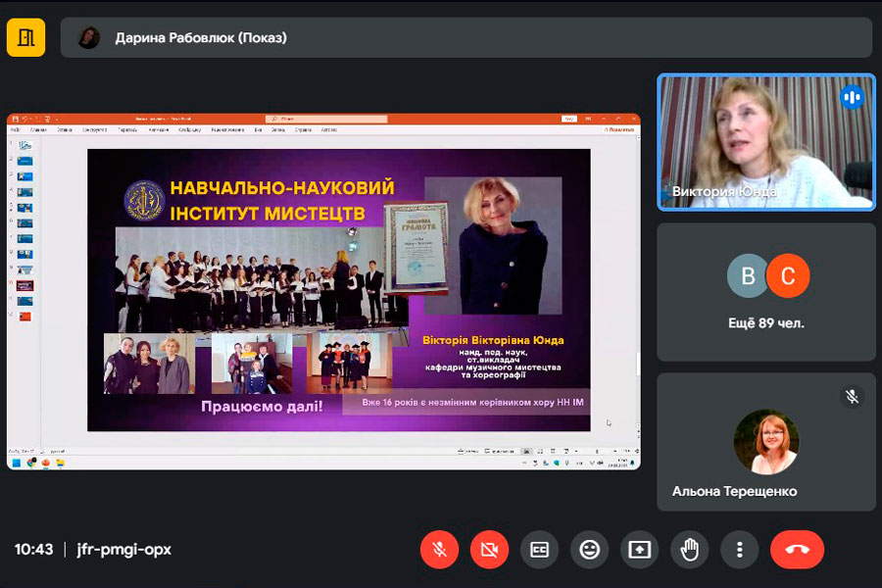
Task: Click Альона Терещенко's muted microphone icon
Action: point(852,396)
